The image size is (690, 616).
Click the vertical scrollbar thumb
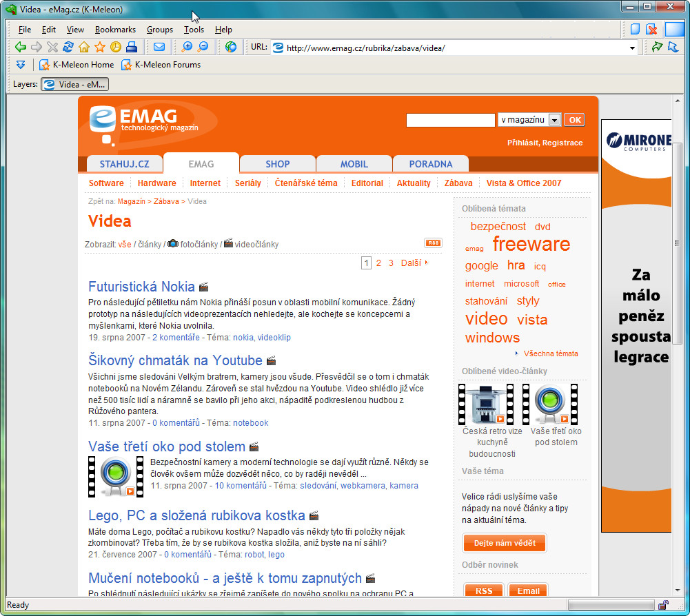(x=677, y=243)
